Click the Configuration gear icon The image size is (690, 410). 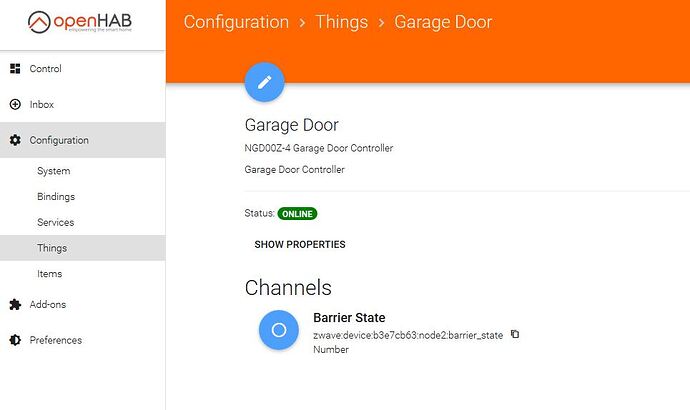click(x=15, y=140)
